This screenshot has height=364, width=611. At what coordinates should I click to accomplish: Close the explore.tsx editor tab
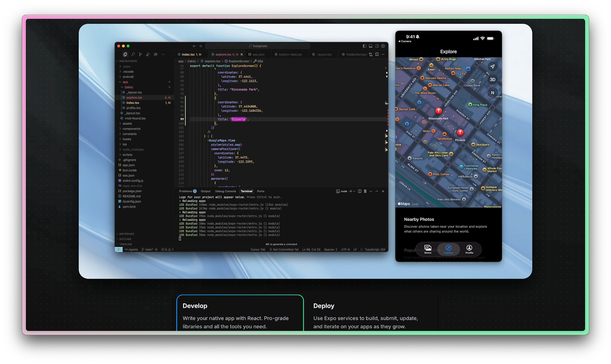[x=242, y=55]
